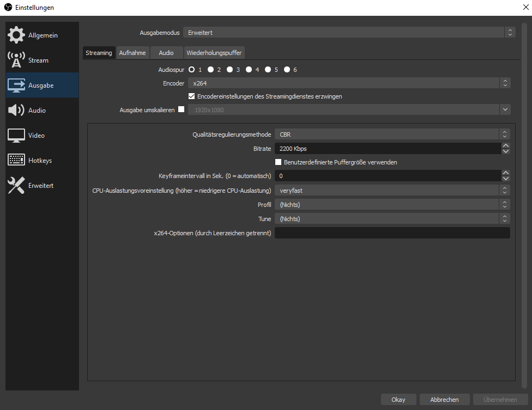The image size is (532, 410).
Task: Open the Qualitätsregulierungsmethode CBR dropdown
Action: pyautogui.click(x=392, y=134)
